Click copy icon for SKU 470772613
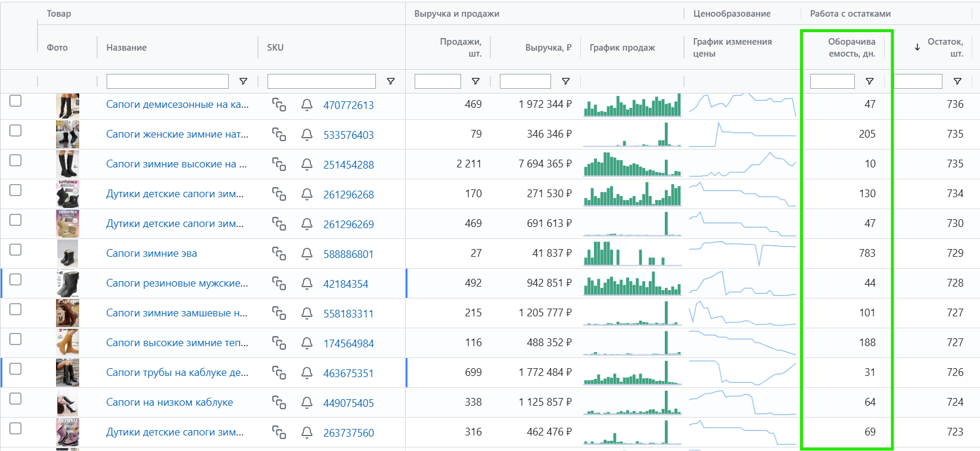The image size is (980, 451). click(279, 105)
